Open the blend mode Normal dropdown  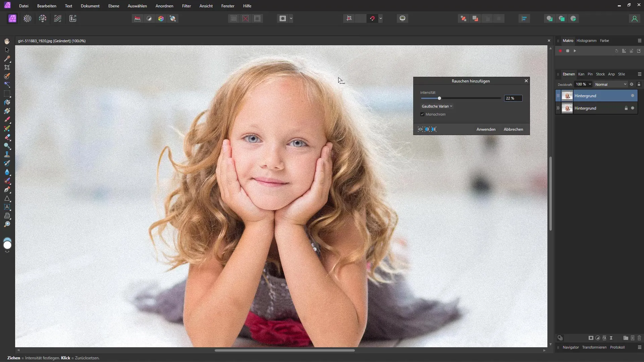point(610,84)
